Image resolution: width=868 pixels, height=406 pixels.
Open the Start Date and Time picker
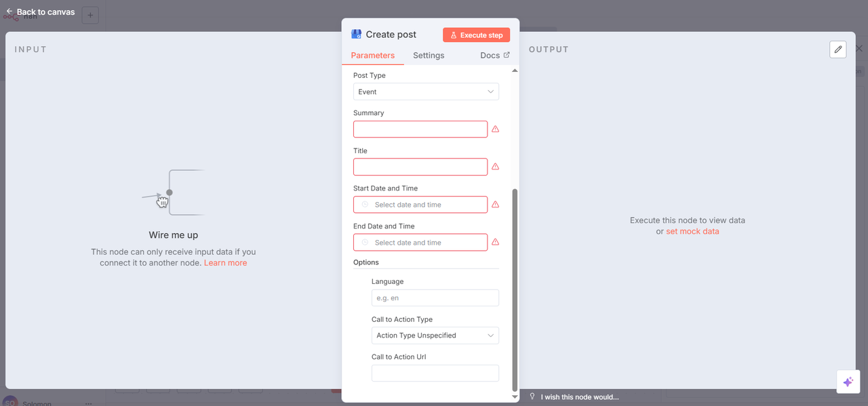[420, 205]
